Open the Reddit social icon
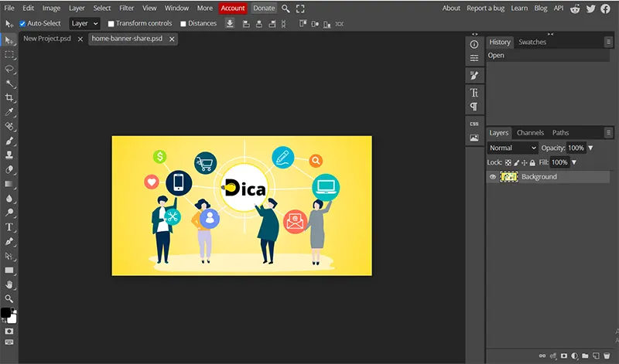The height and width of the screenshot is (364, 619). [575, 9]
